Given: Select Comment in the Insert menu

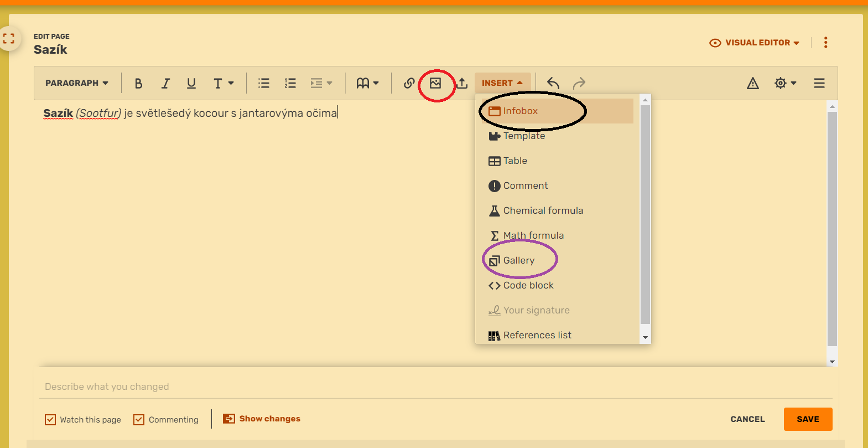Looking at the screenshot, I should point(557,186).
